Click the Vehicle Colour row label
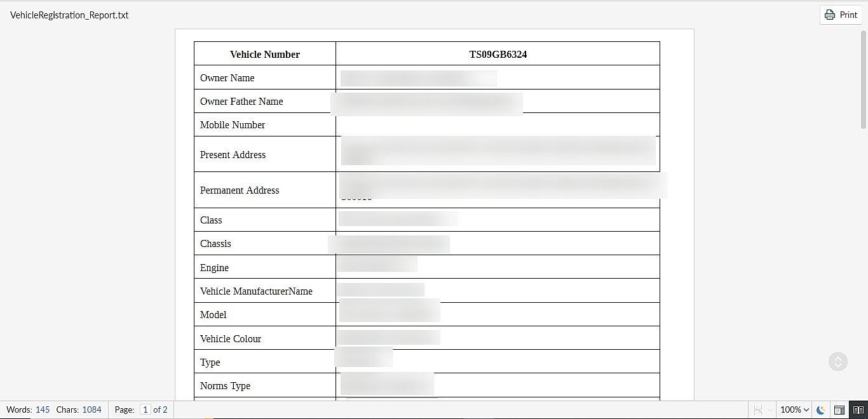 pyautogui.click(x=231, y=339)
